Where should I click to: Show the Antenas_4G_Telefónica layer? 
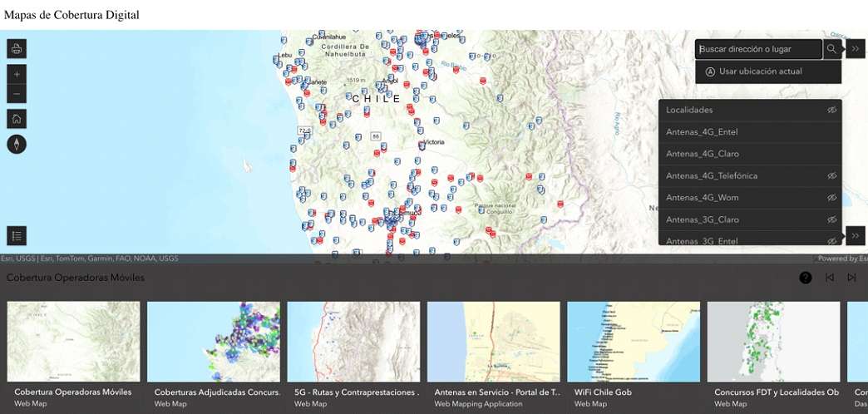831,176
